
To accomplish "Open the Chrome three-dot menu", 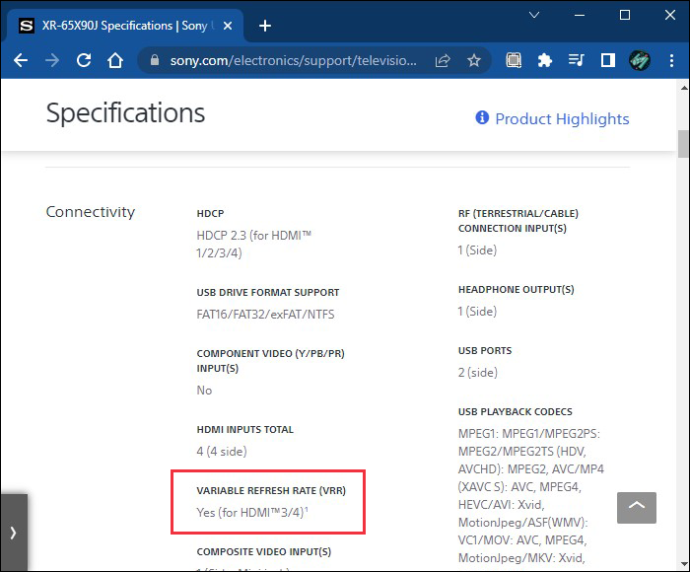I will [x=672, y=60].
